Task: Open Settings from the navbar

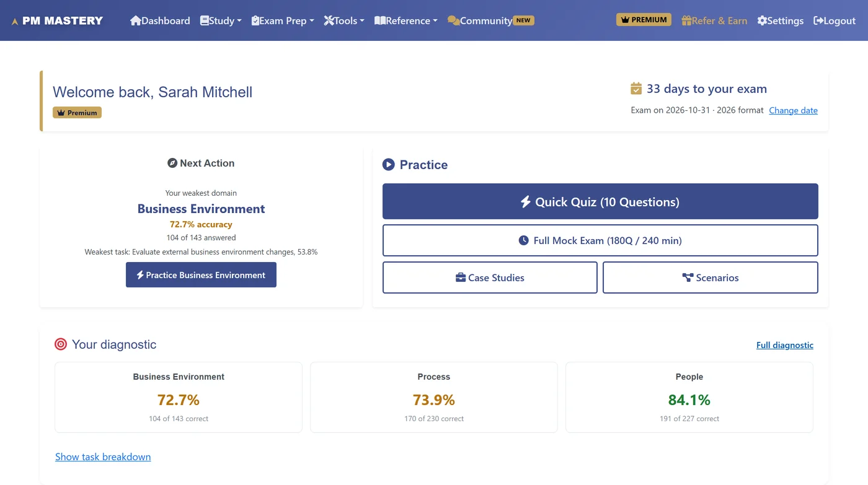Action: pyautogui.click(x=781, y=20)
